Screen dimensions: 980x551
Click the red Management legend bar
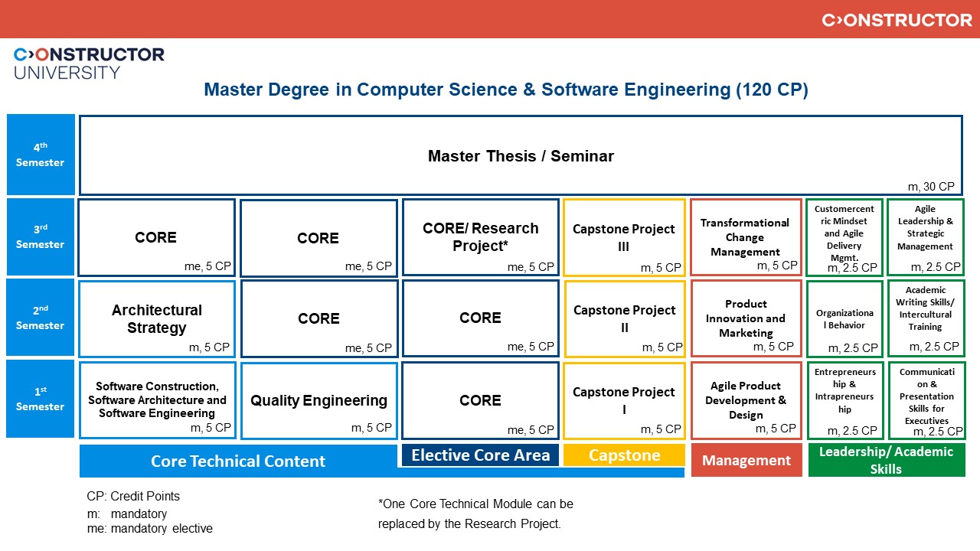click(x=746, y=460)
